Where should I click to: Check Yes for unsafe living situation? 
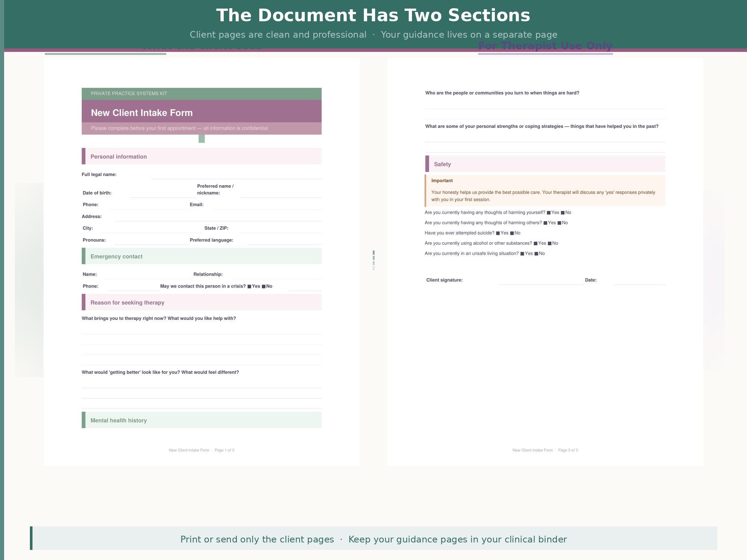522,254
